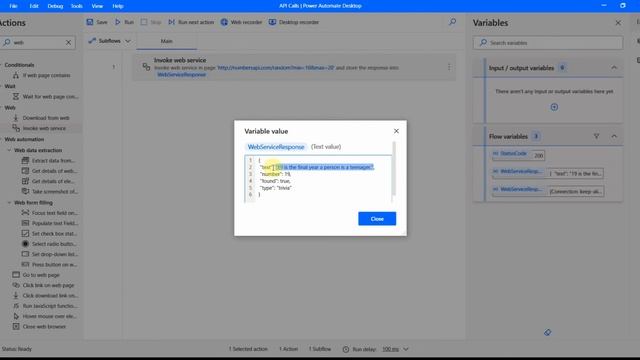Open the Tools menu
Image resolution: width=640 pixels, height=360 pixels.
[x=77, y=6]
